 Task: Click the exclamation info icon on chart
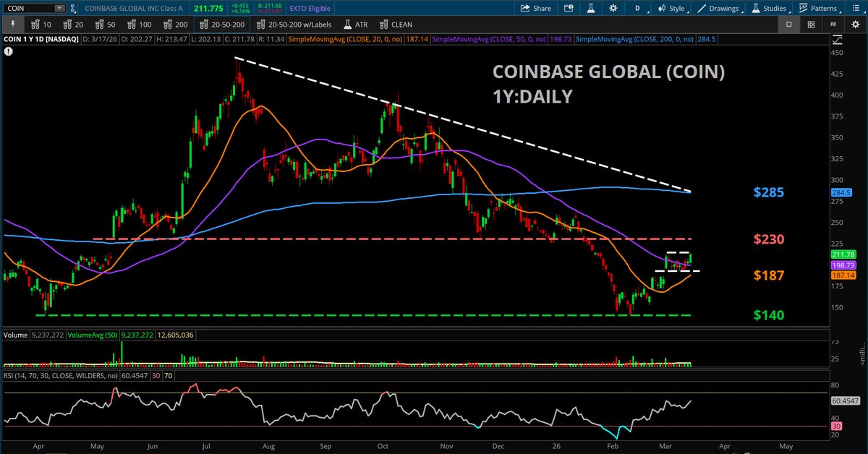click(8, 52)
